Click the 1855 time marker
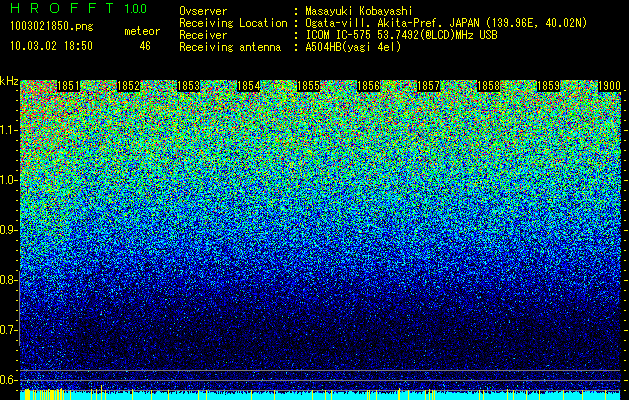This screenshot has width=629, height=400. [308, 86]
